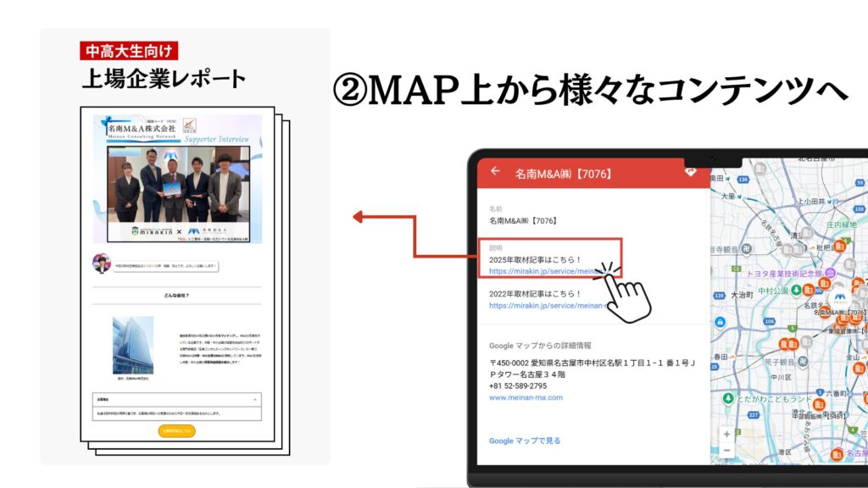Zoom in with the map plus button
This screenshot has width=868, height=488.
(x=726, y=434)
